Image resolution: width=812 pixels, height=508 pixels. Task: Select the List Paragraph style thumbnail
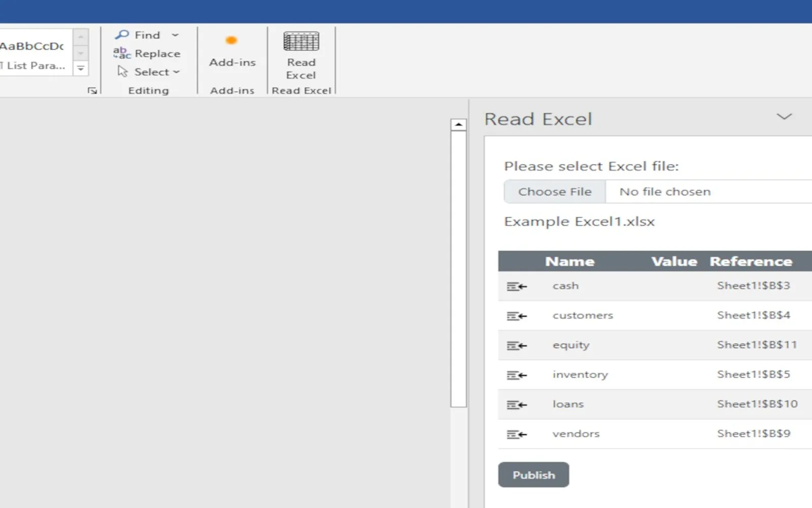click(36, 52)
